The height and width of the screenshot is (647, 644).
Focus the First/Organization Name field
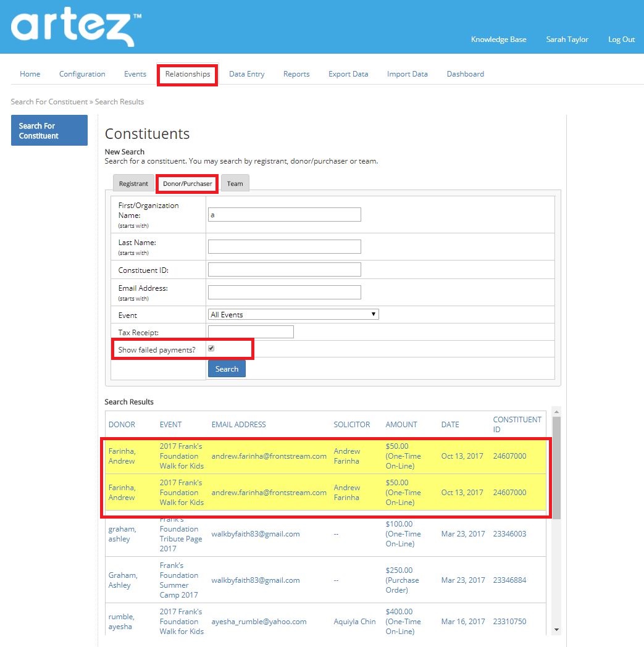click(284, 215)
